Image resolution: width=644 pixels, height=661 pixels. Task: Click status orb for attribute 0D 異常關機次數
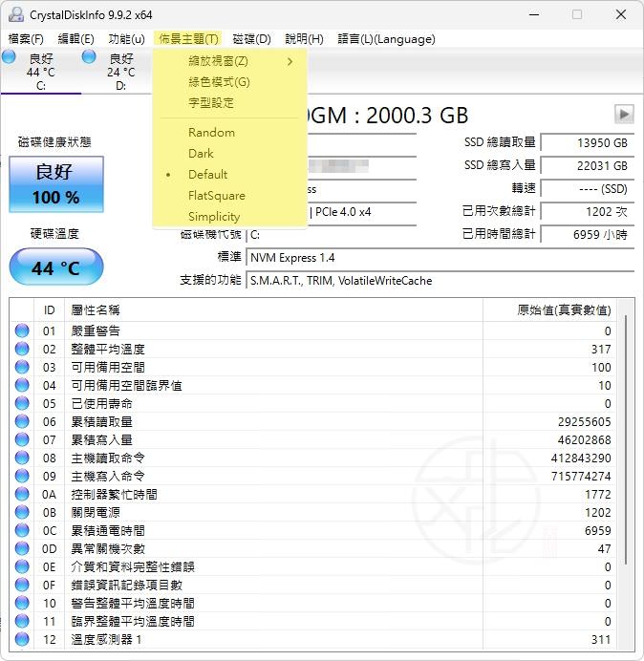click(22, 548)
